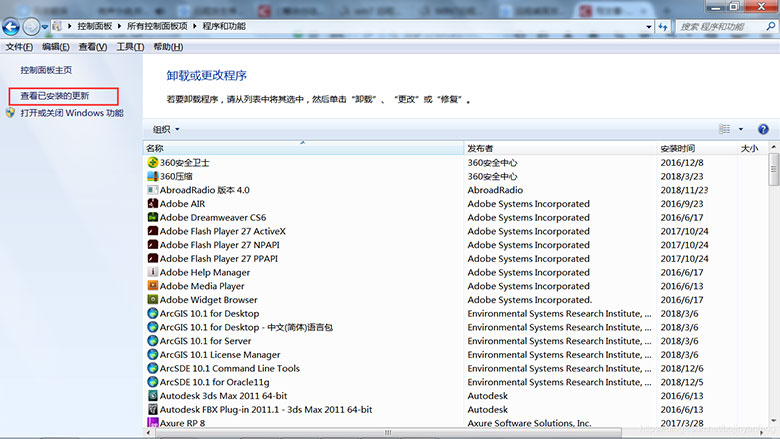The image size is (780, 439).
Task: Click the refresh button beside the address bar
Action: (x=663, y=27)
